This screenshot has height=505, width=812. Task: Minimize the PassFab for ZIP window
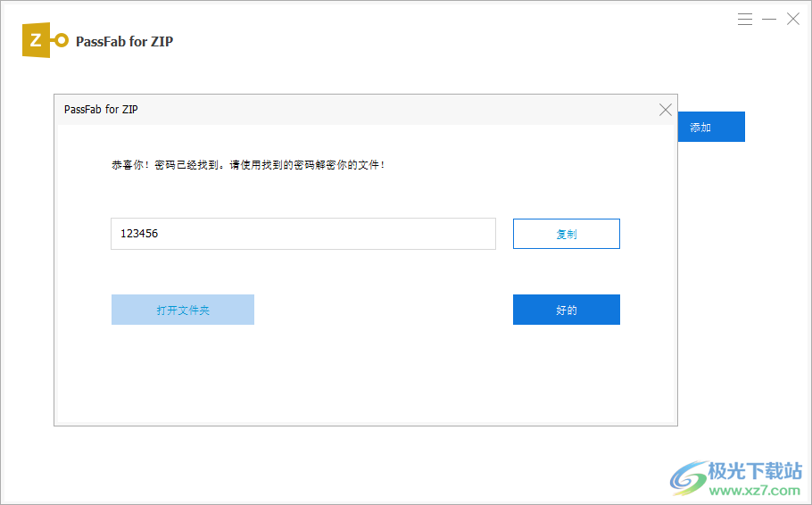[x=769, y=20]
